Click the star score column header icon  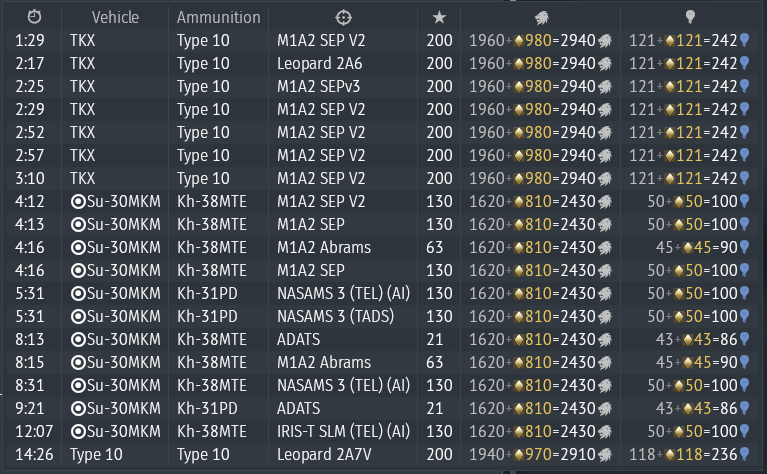tap(439, 18)
